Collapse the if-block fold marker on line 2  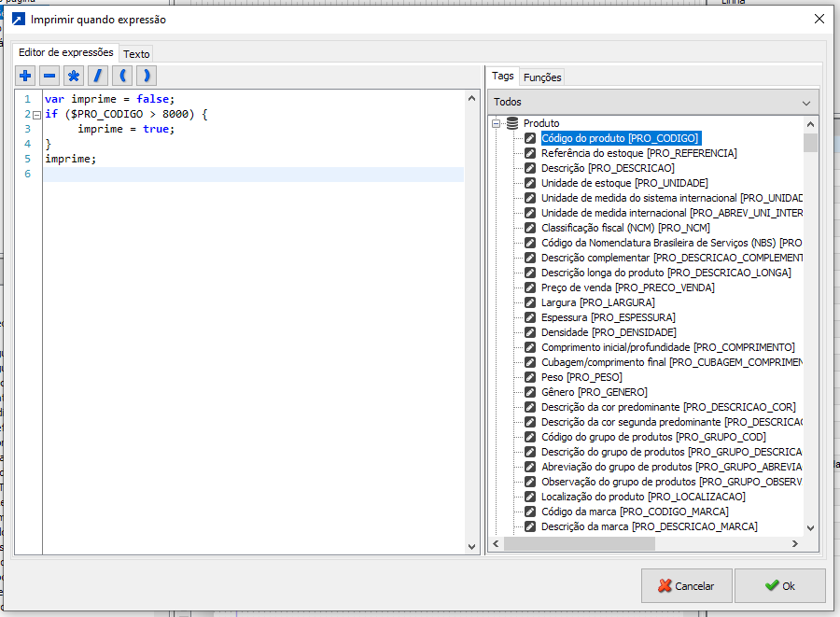click(36, 115)
